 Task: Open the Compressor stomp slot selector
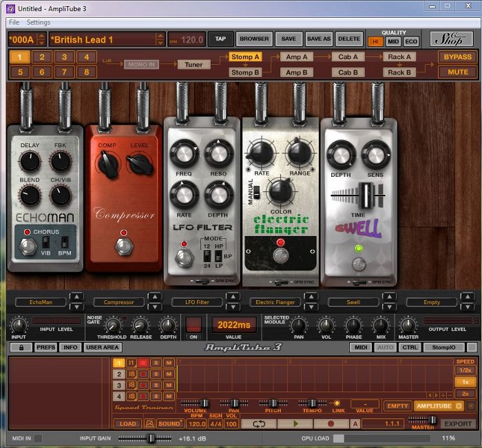[118, 302]
